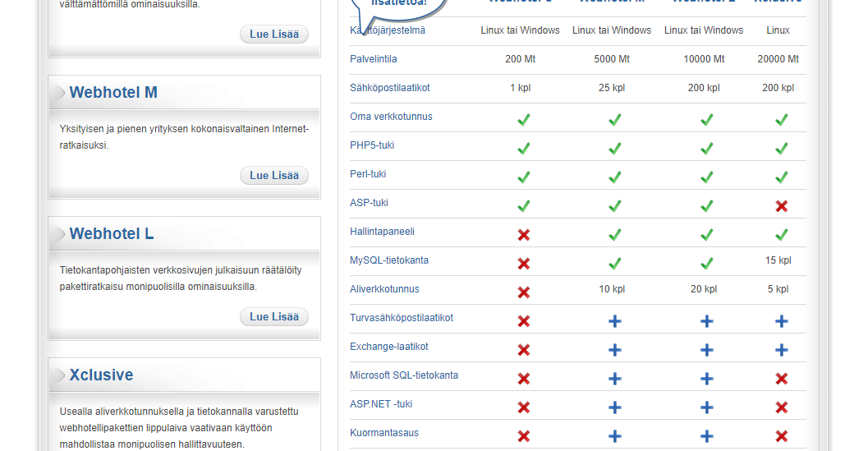Click the Sähköpostilaatikot row label
This screenshot has width=868, height=451.
click(x=390, y=88)
